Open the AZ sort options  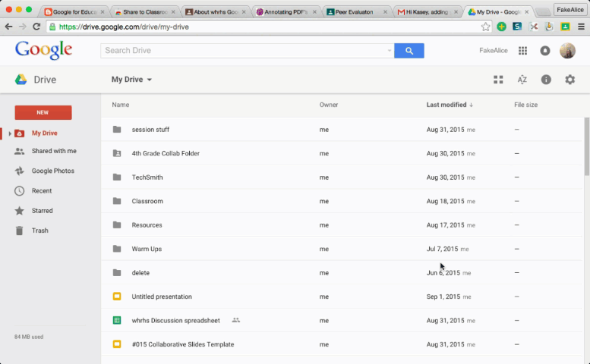tap(522, 80)
